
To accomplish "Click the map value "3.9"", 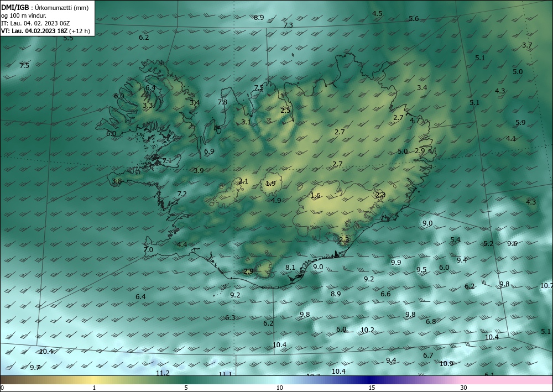I will 199,170.
